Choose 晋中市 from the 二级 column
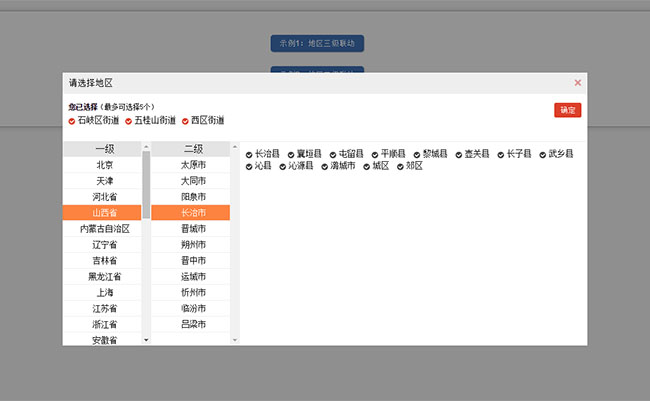Viewport: 650px width, 401px height. 193,261
